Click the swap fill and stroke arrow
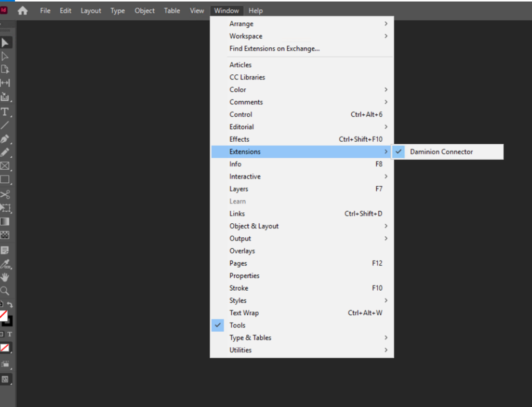The image size is (532, 407). pyautogui.click(x=10, y=305)
